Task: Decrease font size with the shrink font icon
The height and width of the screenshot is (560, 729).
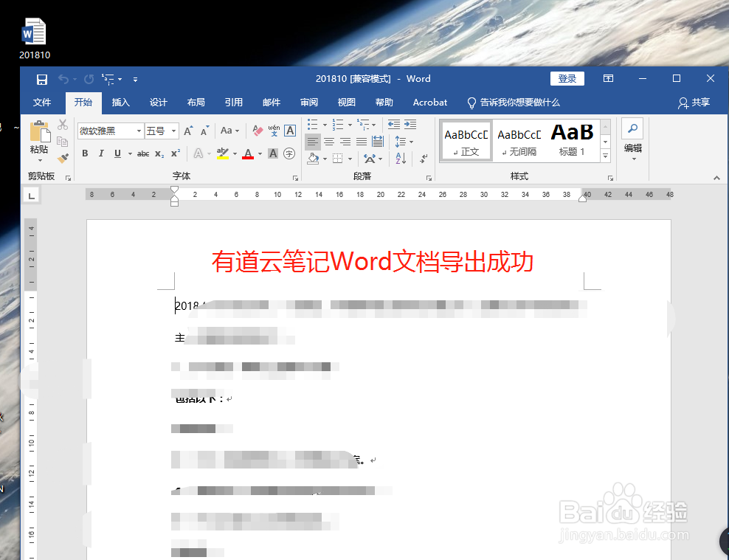Action: point(204,131)
